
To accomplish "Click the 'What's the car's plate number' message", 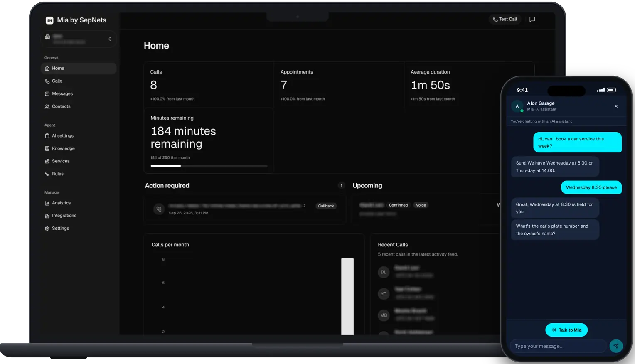I will [x=555, y=230].
